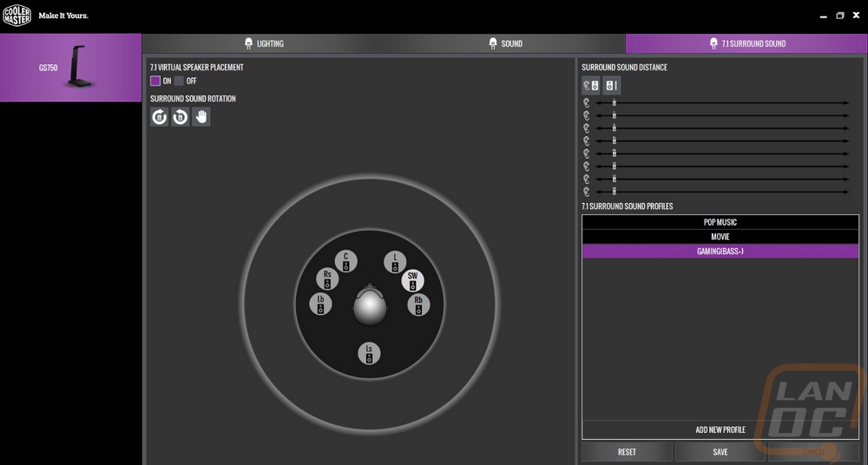Select the Lb speaker icon
The width and height of the screenshot is (868, 465).
pyautogui.click(x=320, y=304)
